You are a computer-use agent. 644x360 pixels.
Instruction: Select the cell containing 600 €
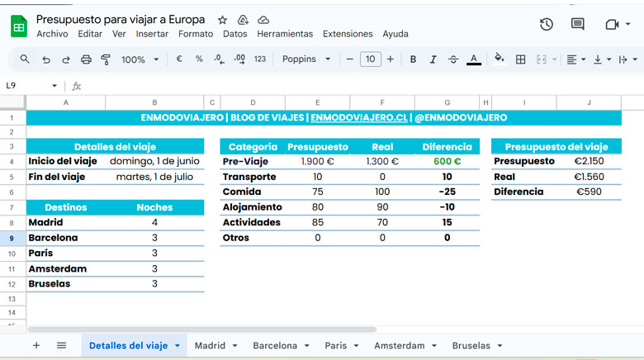pos(447,162)
